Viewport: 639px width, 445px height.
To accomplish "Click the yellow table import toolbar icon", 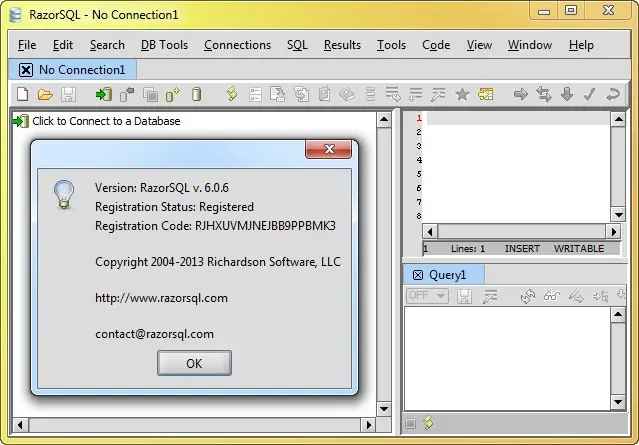I will pyautogui.click(x=485, y=94).
